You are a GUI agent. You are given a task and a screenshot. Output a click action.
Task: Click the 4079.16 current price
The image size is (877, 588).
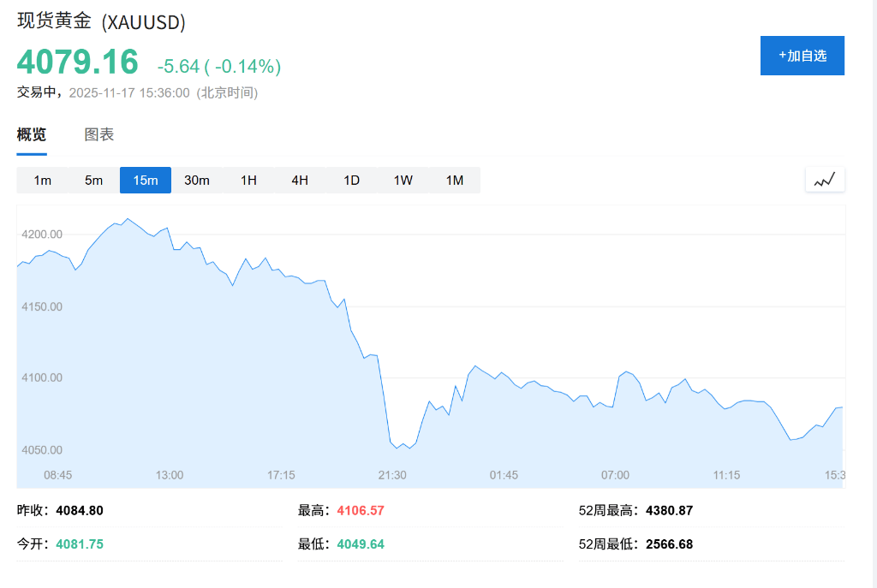[x=78, y=62]
